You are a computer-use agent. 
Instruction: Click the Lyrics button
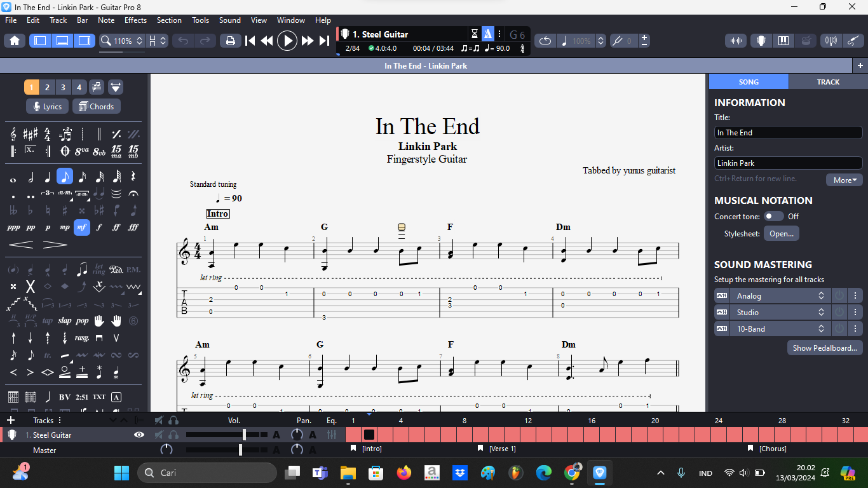[47, 107]
